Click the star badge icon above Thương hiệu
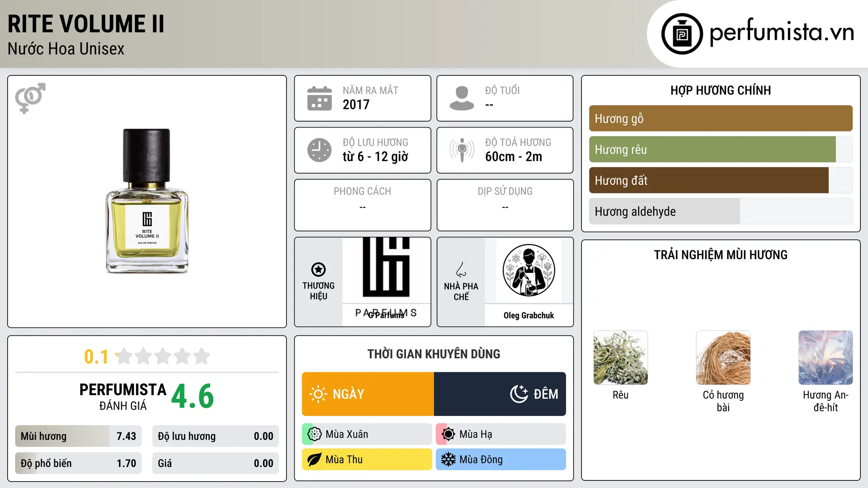Screen dimensions: 868x488 coord(318,269)
